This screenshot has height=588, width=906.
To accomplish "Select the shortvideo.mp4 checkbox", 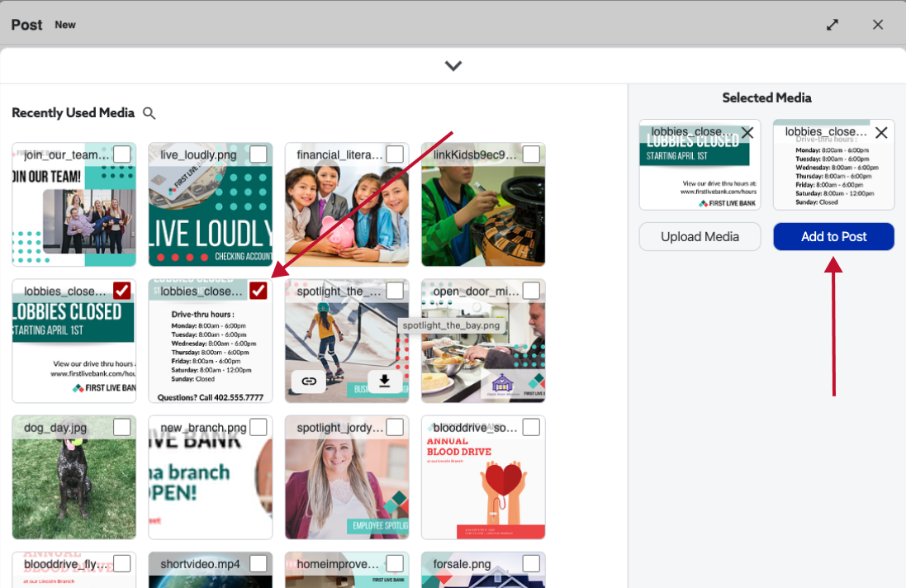I will [x=259, y=563].
